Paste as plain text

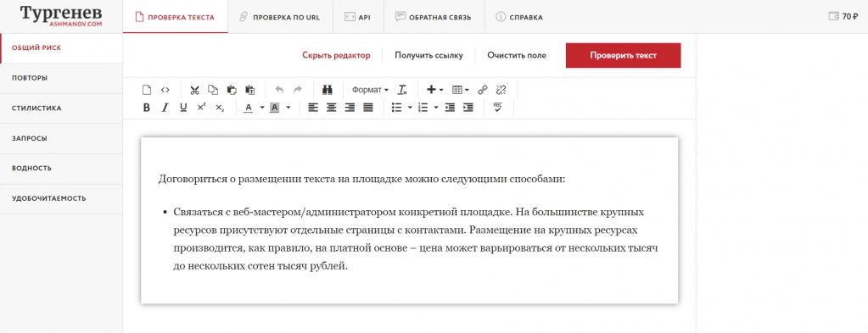(x=249, y=90)
